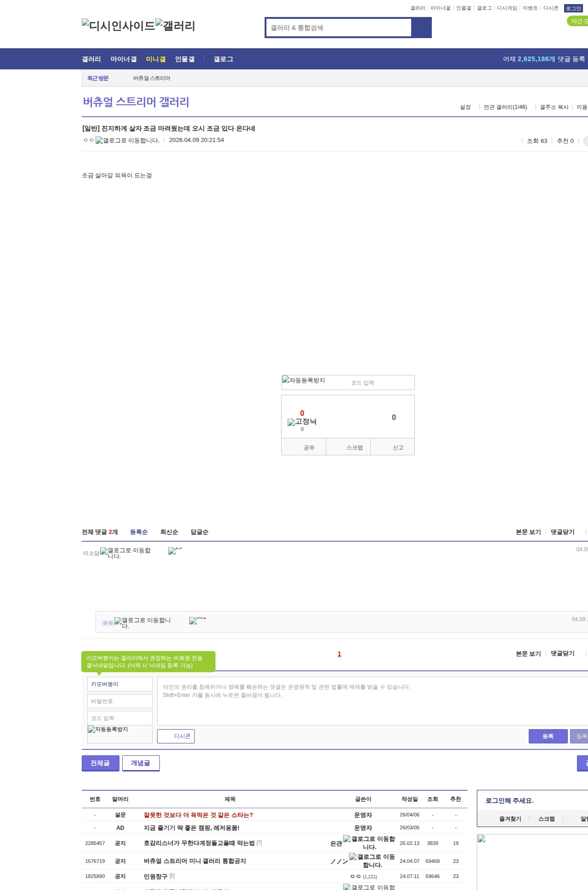Collapse comments with 댓글닫기
Screen dimensions: 588x890
tap(562, 532)
